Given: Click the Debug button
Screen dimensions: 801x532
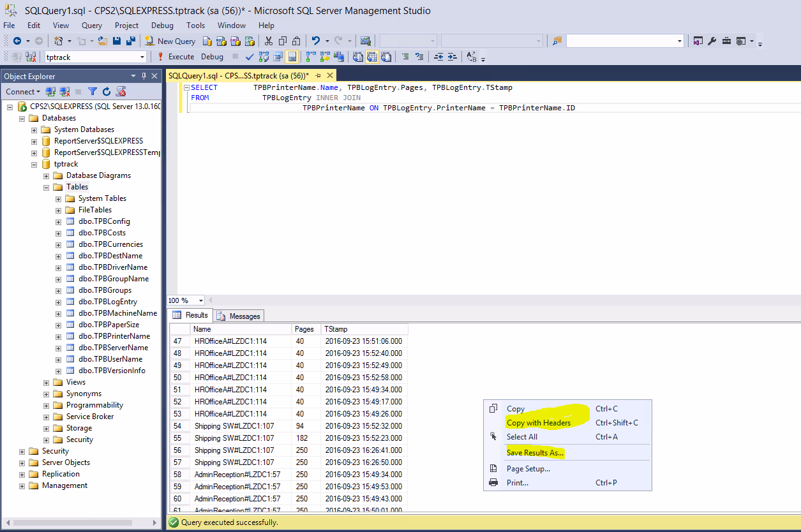Looking at the screenshot, I should [x=213, y=57].
